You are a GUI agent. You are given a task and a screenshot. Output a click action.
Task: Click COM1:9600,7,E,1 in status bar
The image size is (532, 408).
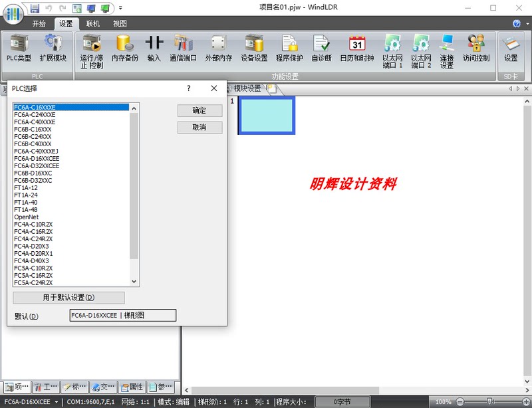[90, 402]
